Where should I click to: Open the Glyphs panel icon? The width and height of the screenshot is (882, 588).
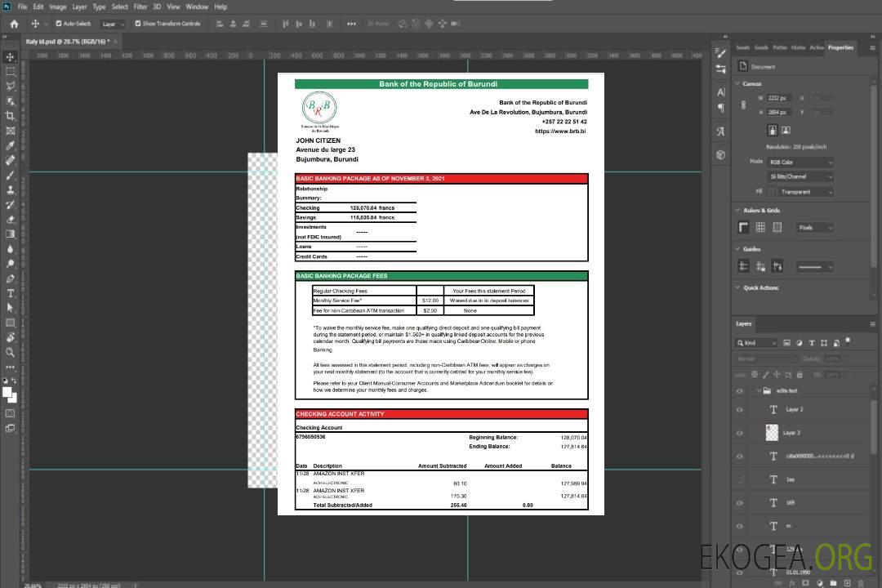tap(720, 131)
